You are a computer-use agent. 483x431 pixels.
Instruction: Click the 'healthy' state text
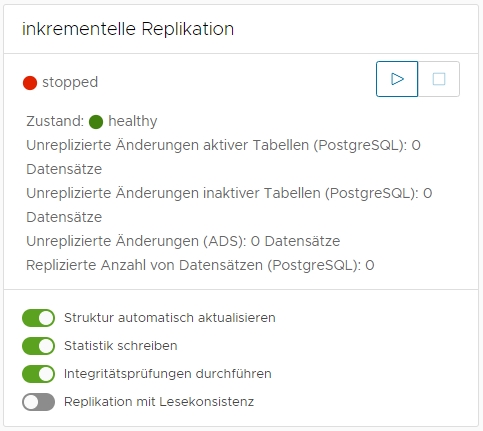133,121
